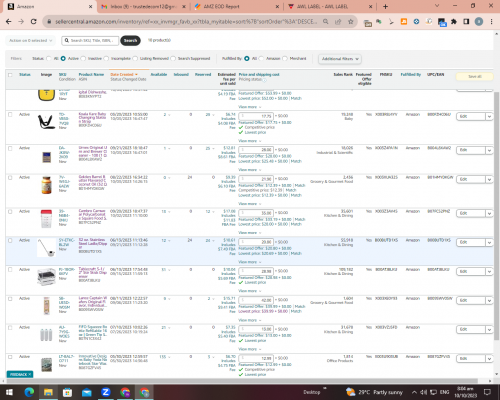Sort by the 'Available' column header
Screen dimensions: 500x400
pos(159,74)
